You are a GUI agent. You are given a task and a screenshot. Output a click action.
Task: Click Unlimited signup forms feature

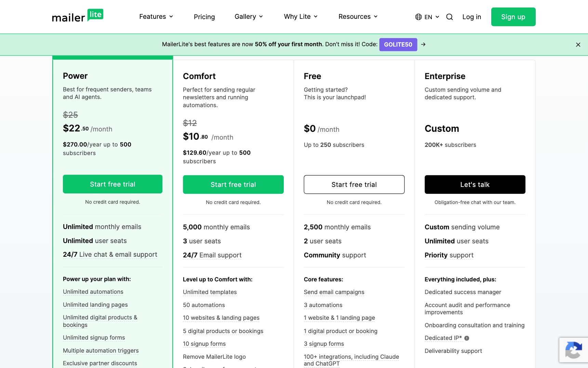94,338
